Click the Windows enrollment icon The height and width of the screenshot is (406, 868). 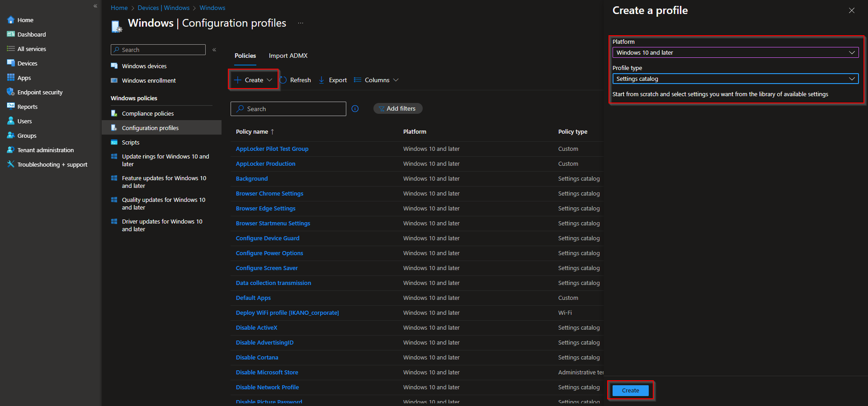tap(114, 80)
